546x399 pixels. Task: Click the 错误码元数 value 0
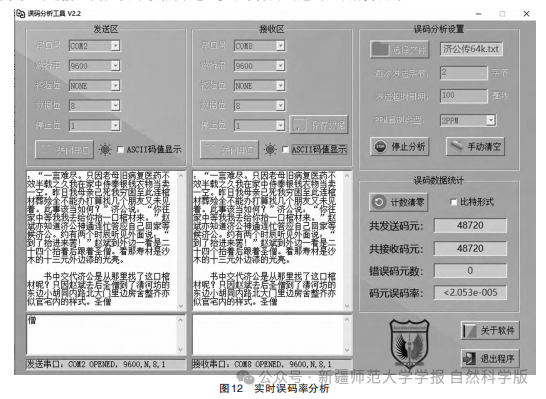tap(470, 271)
